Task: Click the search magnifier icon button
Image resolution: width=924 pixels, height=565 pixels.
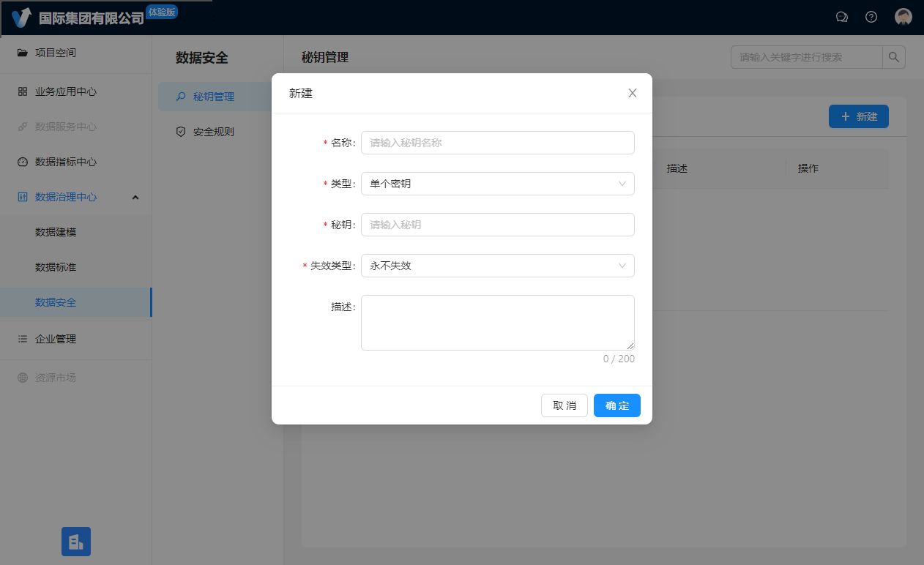Action: tap(894, 57)
